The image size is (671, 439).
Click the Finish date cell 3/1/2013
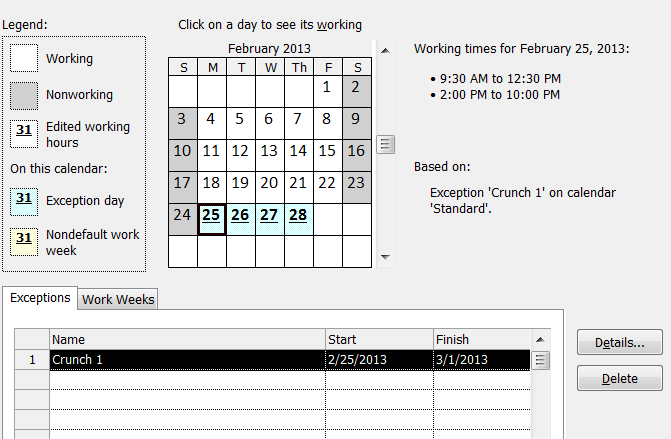[480, 360]
